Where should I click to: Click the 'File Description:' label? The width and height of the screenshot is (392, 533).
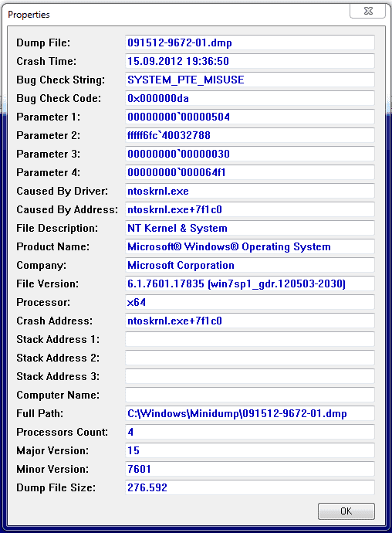(57, 228)
